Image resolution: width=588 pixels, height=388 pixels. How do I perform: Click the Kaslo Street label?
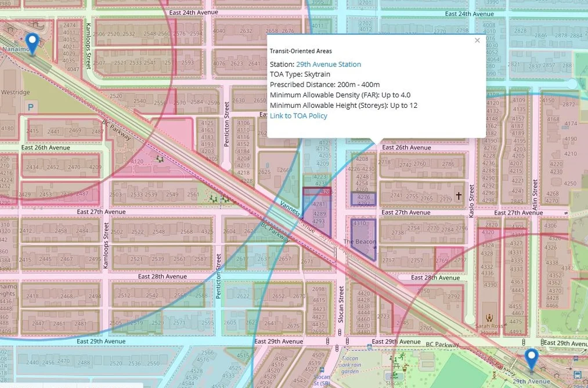coord(472,201)
